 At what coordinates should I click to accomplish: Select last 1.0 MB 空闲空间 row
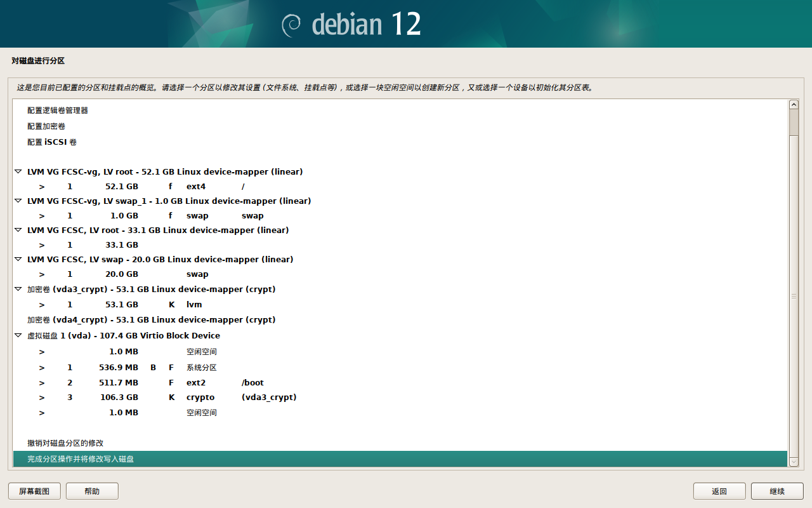pyautogui.click(x=400, y=413)
